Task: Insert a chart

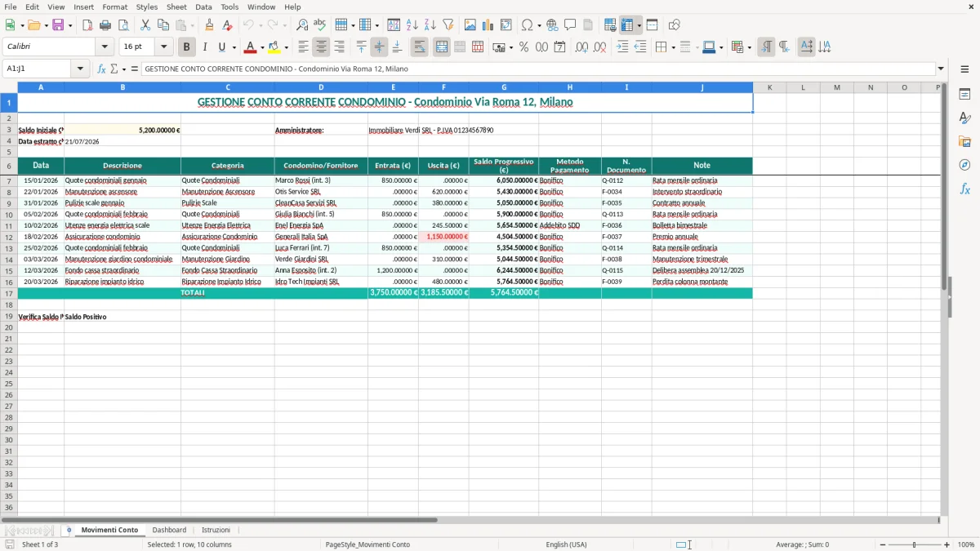Action: click(x=488, y=25)
